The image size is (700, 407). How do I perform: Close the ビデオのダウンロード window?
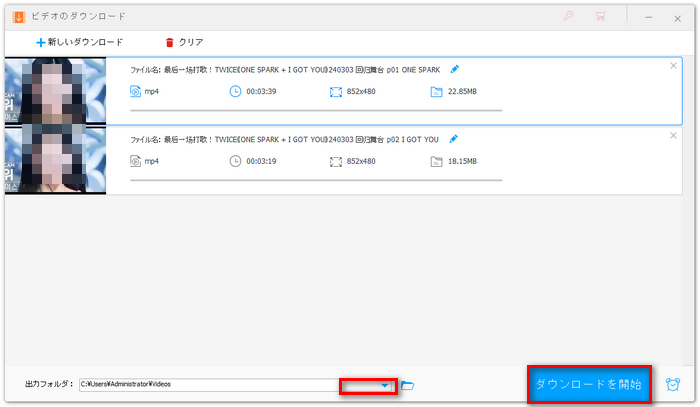click(x=678, y=18)
